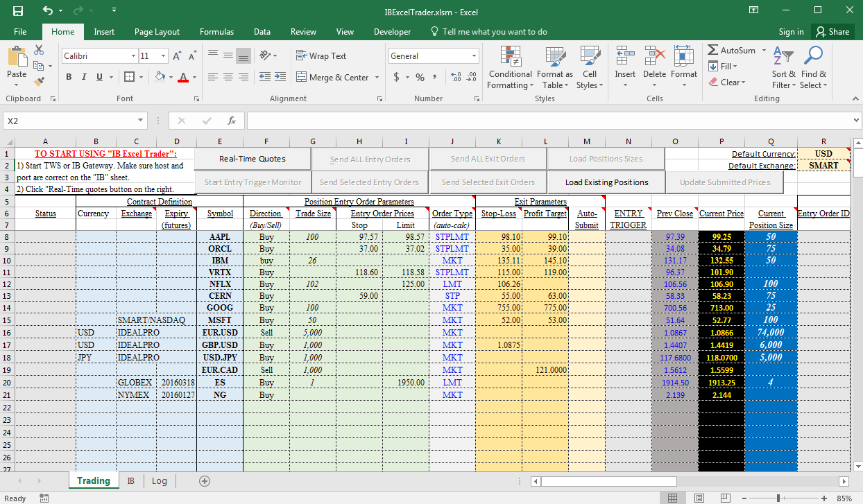Apply Percent Style number formatting
The image size is (863, 504).
pyautogui.click(x=420, y=78)
